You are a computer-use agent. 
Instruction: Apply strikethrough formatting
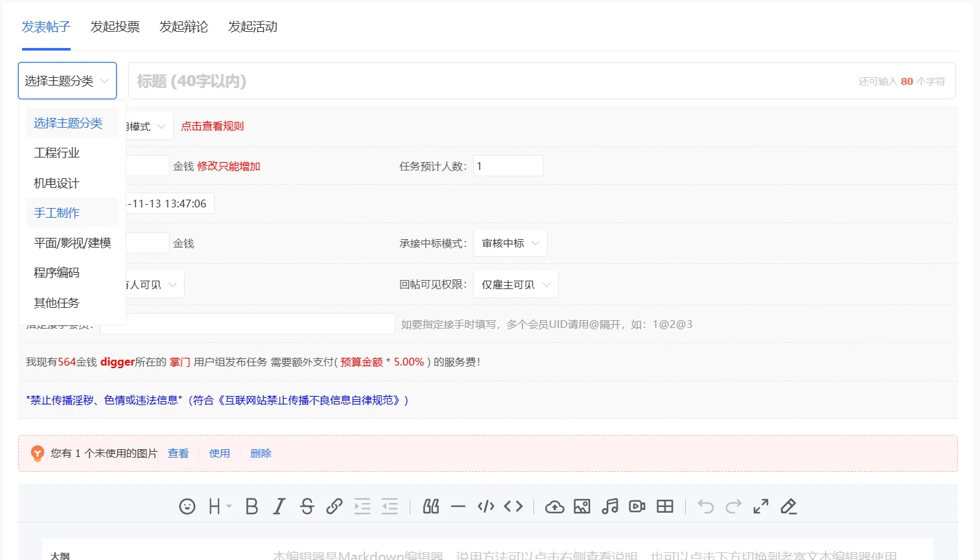pyautogui.click(x=307, y=506)
